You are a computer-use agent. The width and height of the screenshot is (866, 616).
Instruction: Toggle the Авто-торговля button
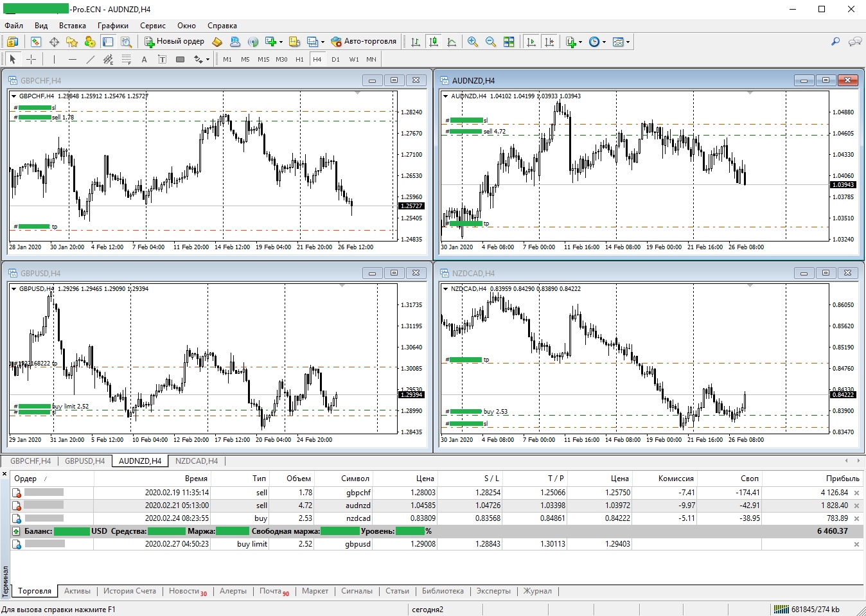(364, 42)
